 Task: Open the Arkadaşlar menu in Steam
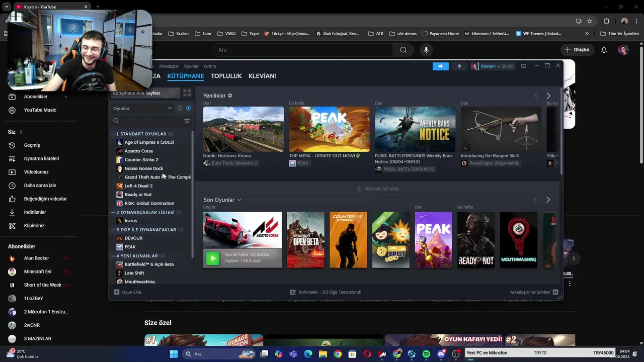169,66
